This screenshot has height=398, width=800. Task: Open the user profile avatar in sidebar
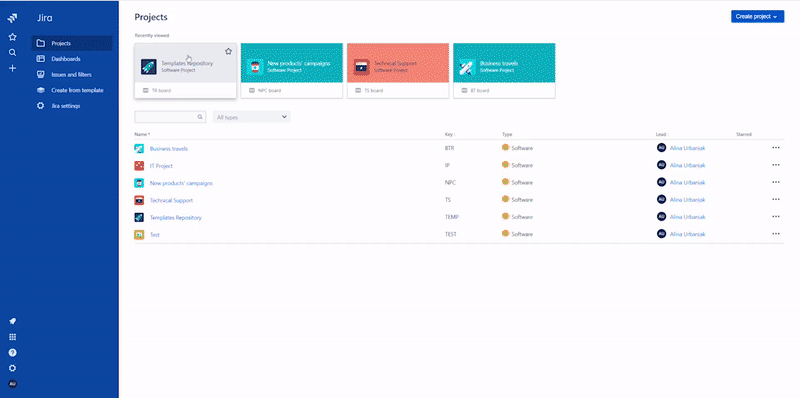(13, 384)
